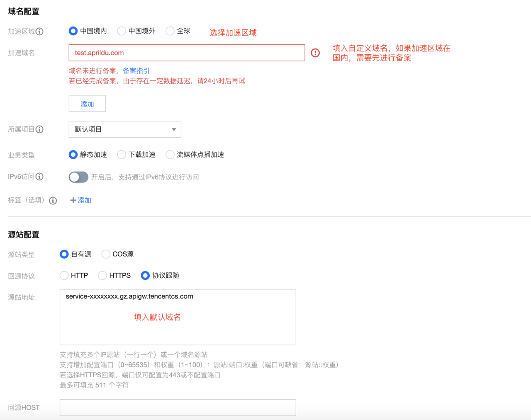This screenshot has width=531, height=420.
Task: Click the info icon next to 所属项目
Action: (39, 129)
